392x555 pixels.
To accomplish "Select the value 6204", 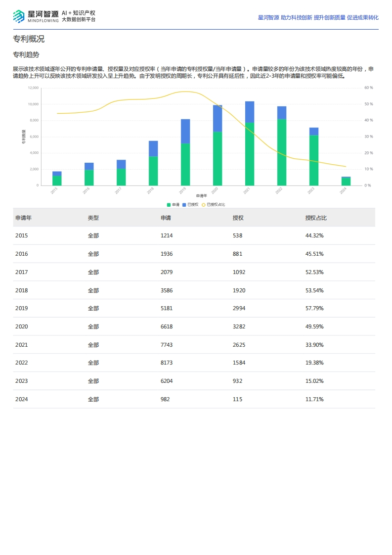I will coord(167,381).
